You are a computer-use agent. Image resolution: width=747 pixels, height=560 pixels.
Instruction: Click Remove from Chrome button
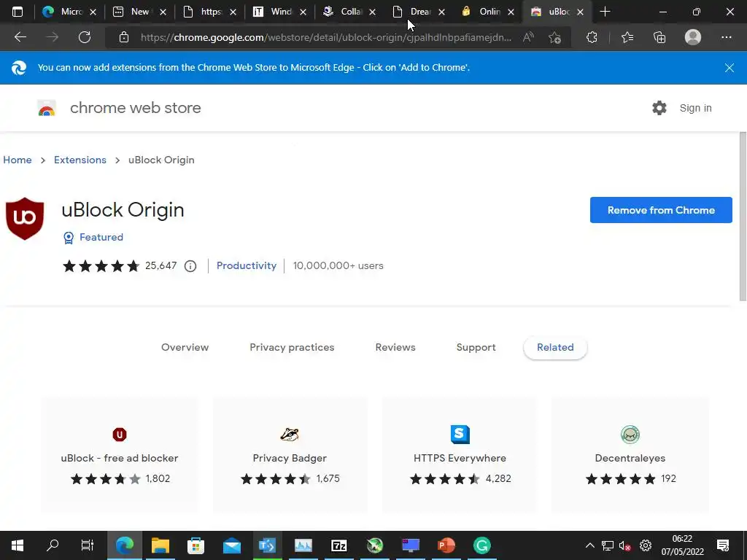pos(661,210)
